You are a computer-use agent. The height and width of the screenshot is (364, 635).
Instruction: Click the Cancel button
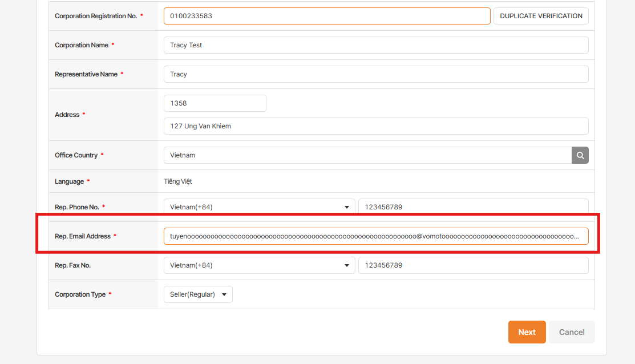pos(572,332)
